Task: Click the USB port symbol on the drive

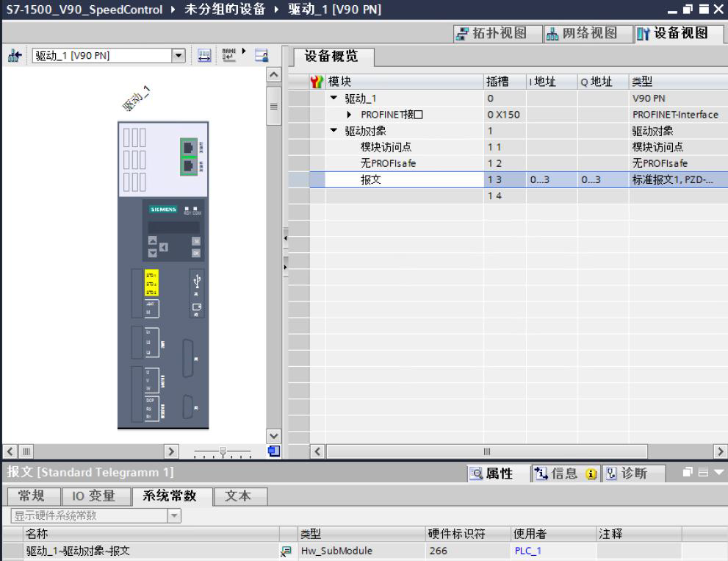Action: point(197,281)
